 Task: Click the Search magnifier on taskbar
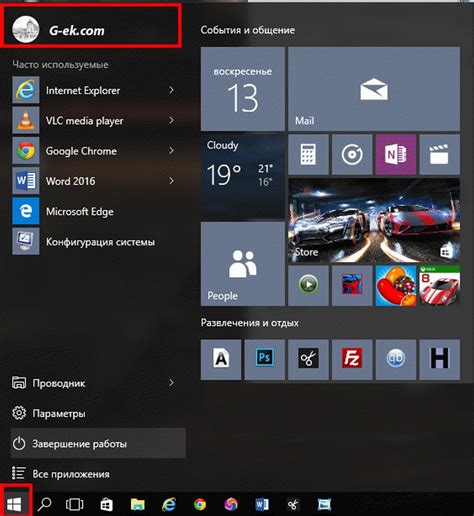[44, 504]
